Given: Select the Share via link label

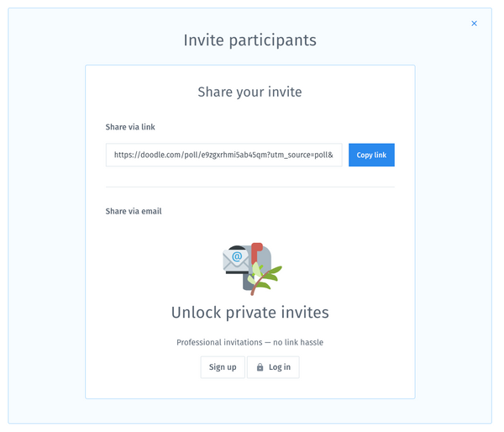Looking at the screenshot, I should [130, 128].
